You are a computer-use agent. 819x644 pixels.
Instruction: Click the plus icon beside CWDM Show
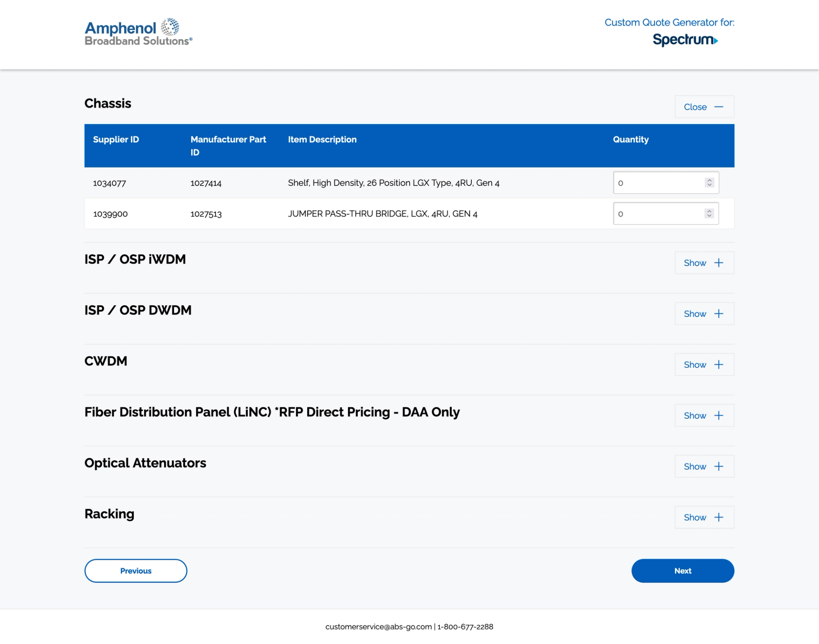(x=719, y=365)
